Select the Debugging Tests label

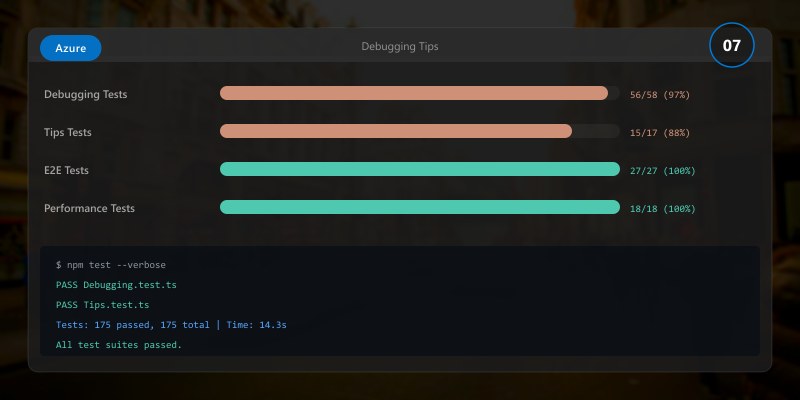(85, 94)
